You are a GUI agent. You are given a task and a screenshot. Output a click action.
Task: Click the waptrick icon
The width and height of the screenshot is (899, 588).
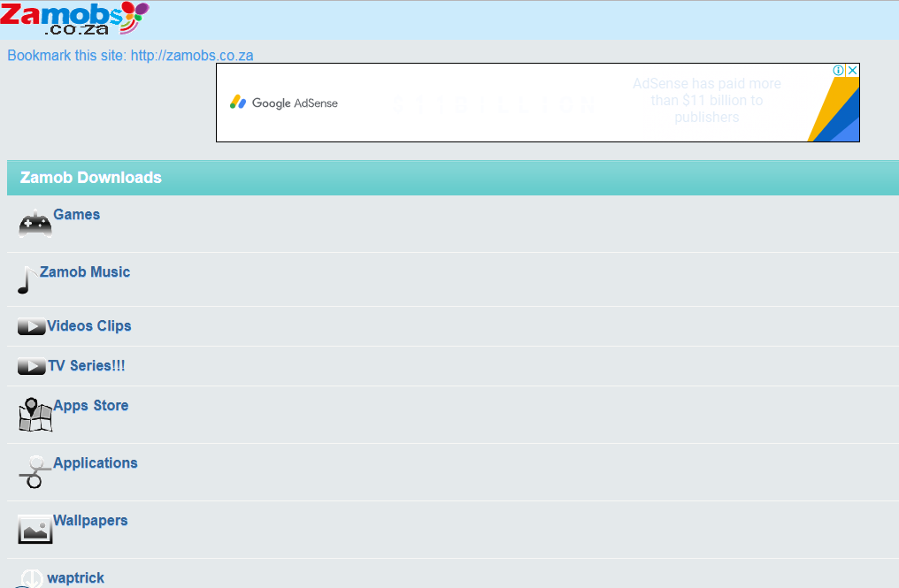point(31,579)
